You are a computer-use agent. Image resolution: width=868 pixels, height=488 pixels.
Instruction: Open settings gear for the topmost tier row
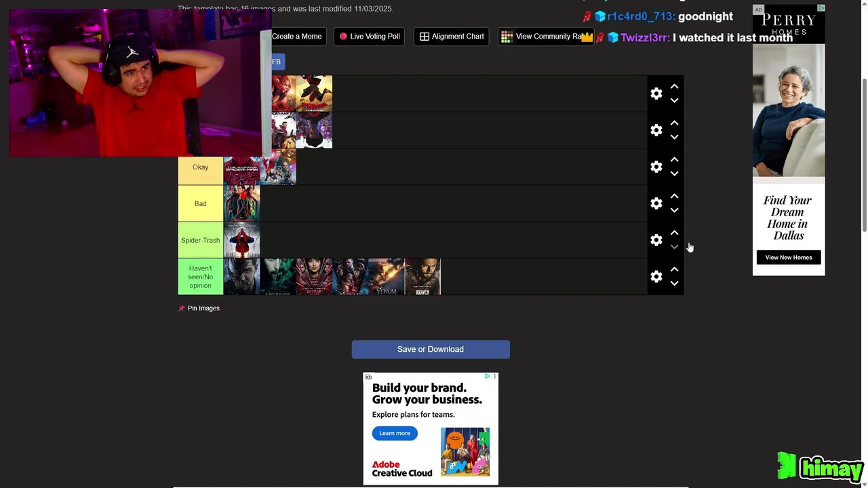click(656, 94)
